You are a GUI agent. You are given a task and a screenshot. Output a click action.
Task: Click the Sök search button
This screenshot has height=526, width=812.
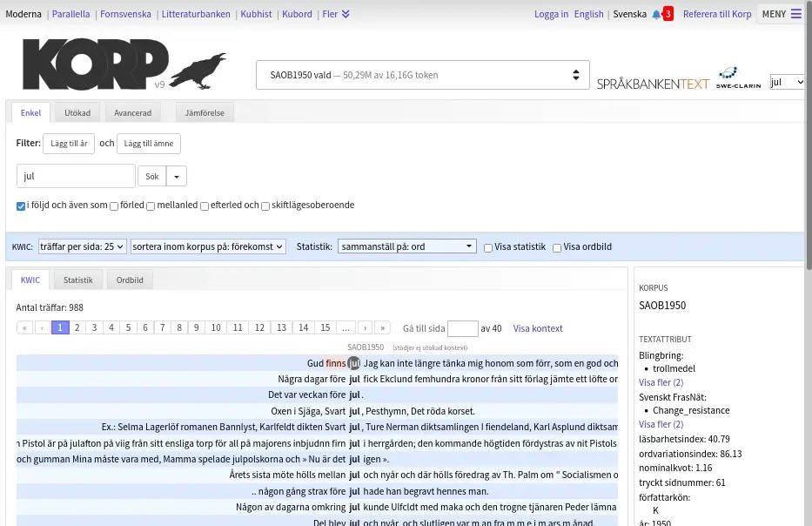point(151,176)
